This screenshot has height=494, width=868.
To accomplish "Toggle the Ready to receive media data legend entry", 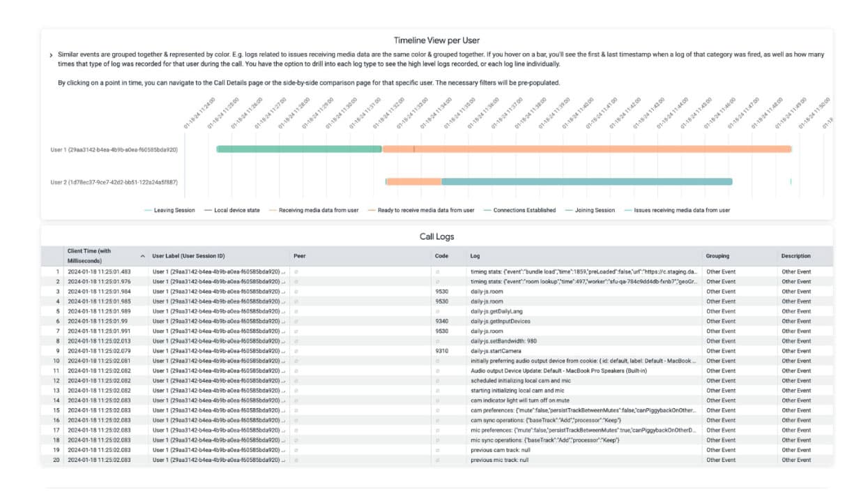I will (420, 210).
